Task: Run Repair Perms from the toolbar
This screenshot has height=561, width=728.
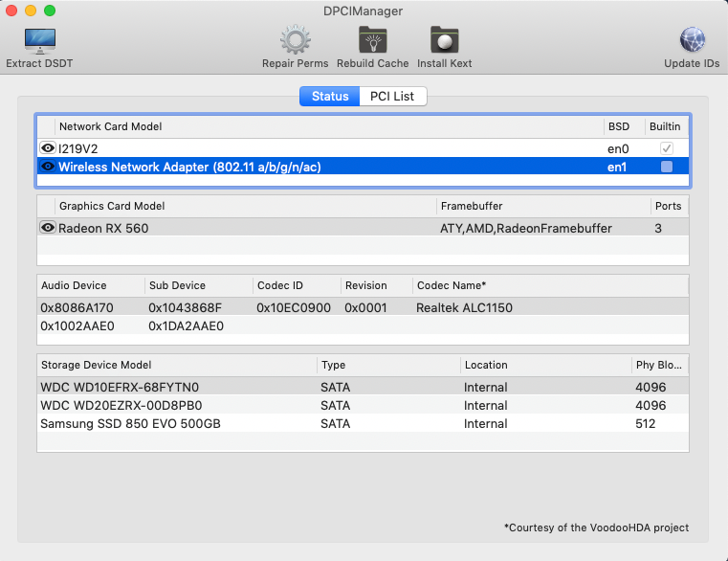Action: 295,42
